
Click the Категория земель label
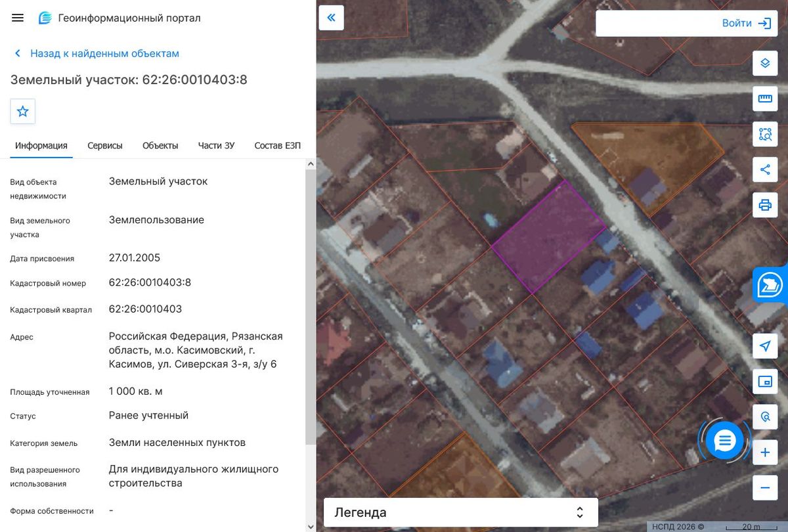coord(43,443)
